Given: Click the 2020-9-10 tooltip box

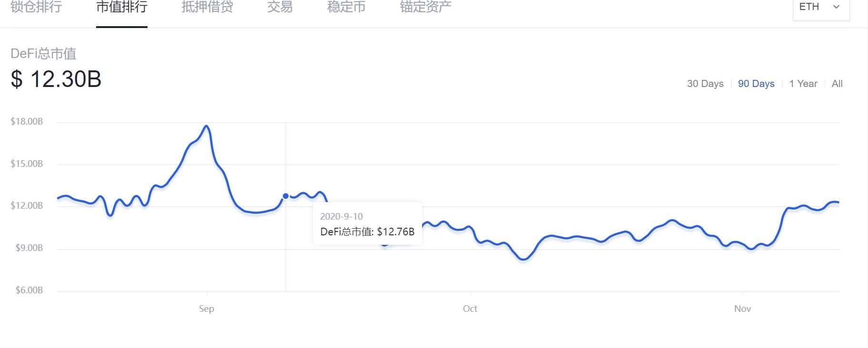Looking at the screenshot, I should [367, 224].
